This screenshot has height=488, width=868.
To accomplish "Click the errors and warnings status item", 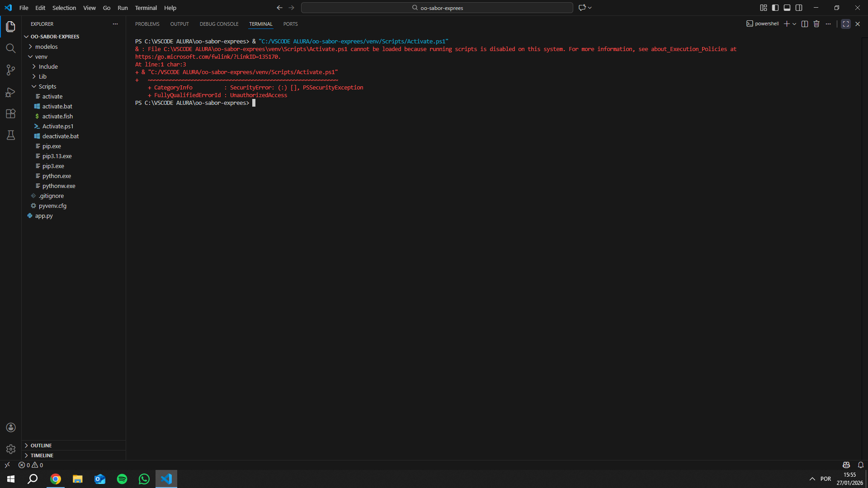I will click(31, 465).
